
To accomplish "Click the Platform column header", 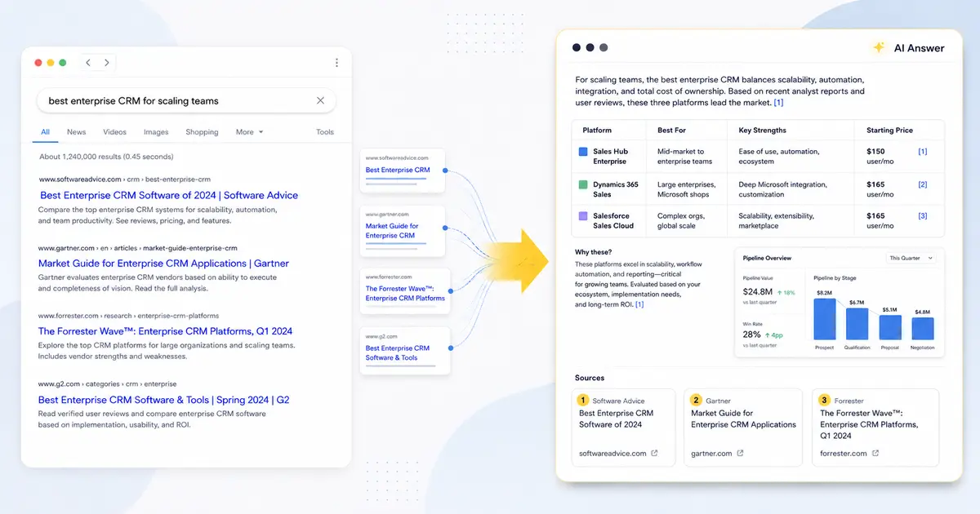I will tap(597, 131).
